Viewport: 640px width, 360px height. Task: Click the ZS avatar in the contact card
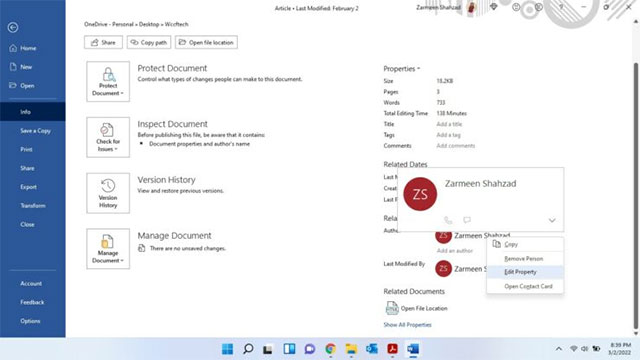pos(420,194)
